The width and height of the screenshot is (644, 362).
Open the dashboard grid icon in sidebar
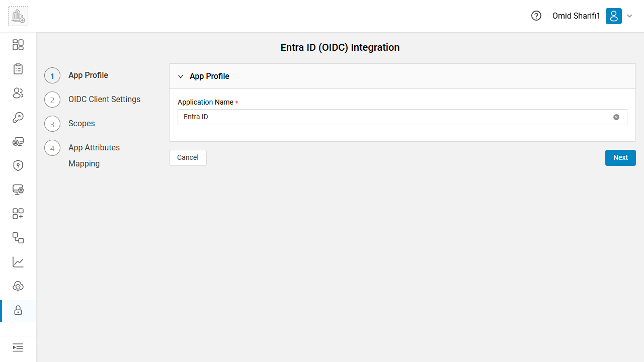tap(18, 45)
